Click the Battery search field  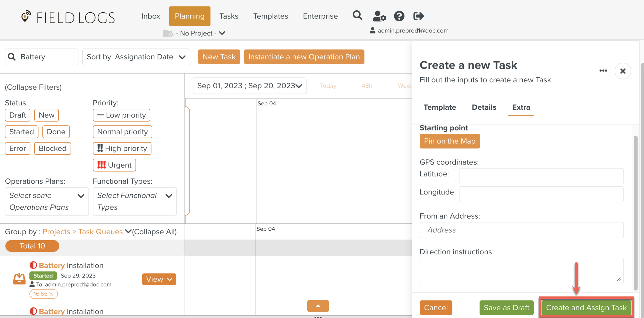[x=41, y=57]
